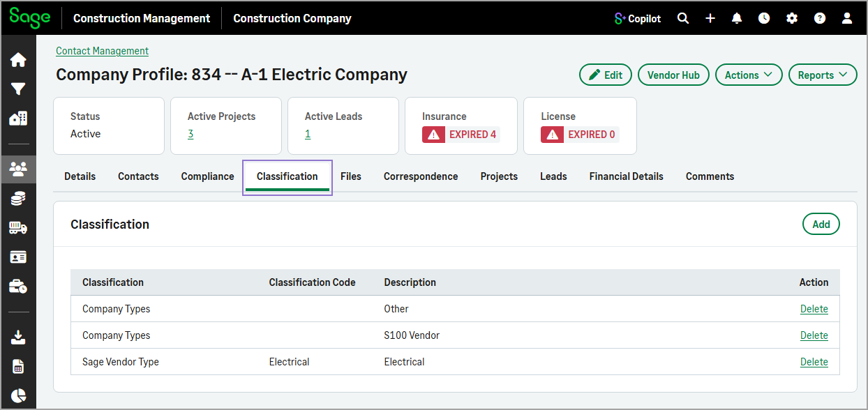Select the funnel filter sidebar icon
The image size is (868, 410).
tap(18, 89)
